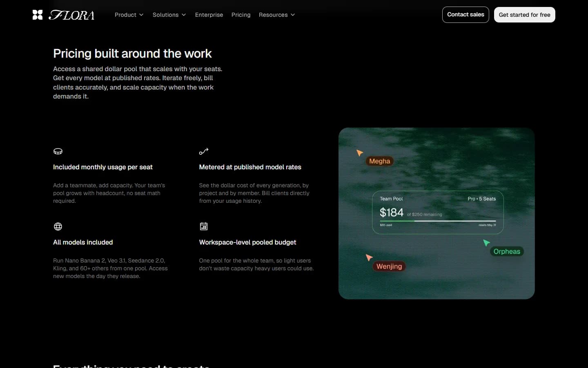Click the Orpheas name tag
Image resolution: width=588 pixels, height=368 pixels.
pos(507,251)
